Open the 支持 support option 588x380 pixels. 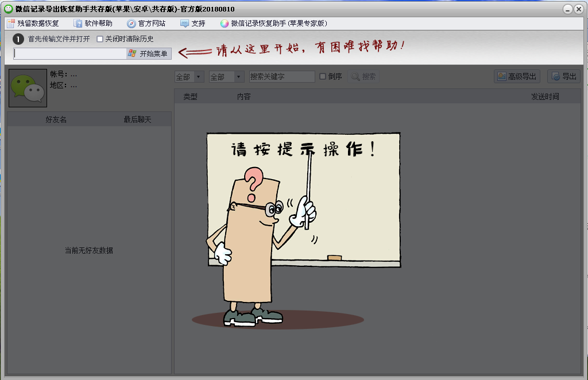tap(192, 24)
